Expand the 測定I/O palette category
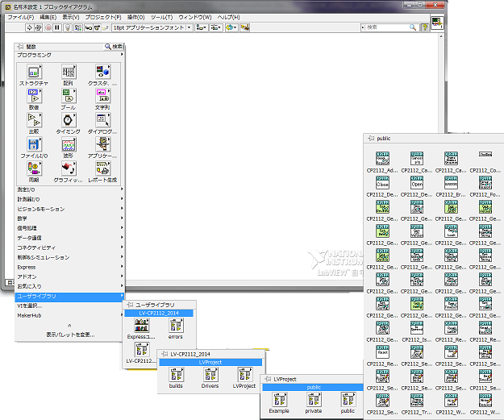The height and width of the screenshot is (420, 504). click(69, 189)
